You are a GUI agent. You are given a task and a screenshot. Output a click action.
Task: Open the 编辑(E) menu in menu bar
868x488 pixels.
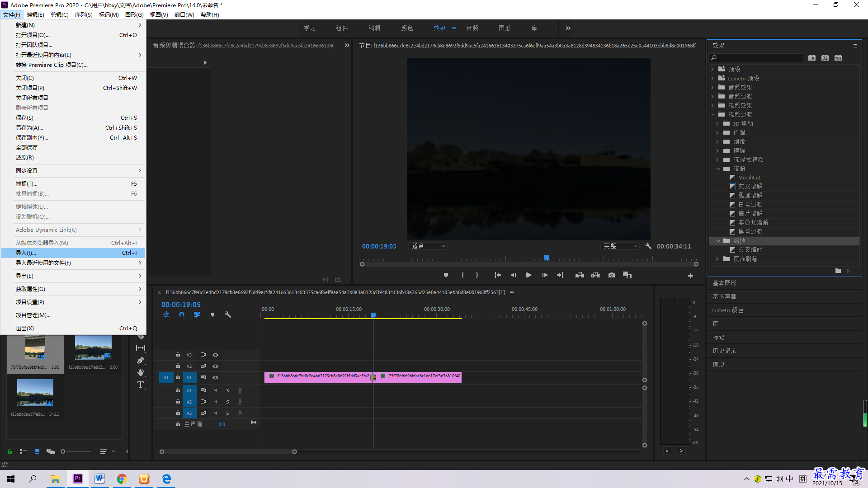(35, 15)
